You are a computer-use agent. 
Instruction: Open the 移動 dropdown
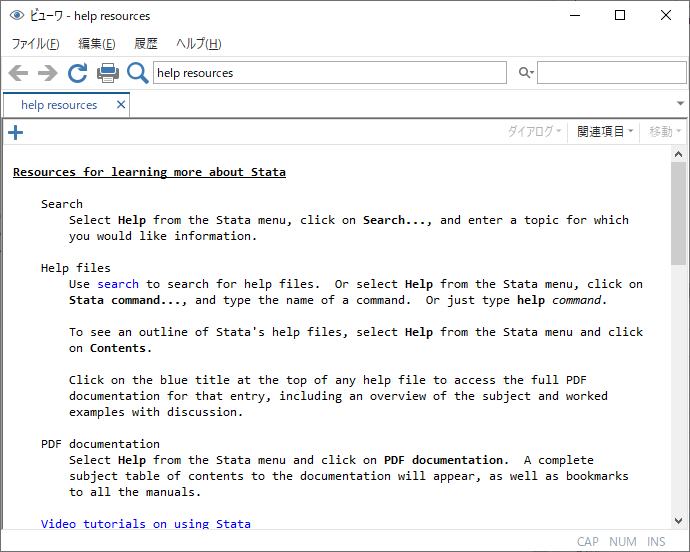pyautogui.click(x=665, y=131)
